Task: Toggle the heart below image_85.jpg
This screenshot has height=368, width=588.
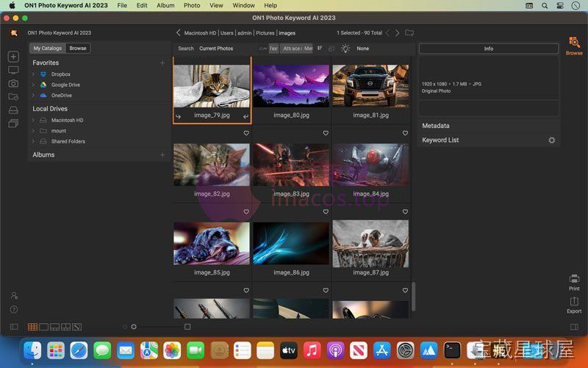Action: coord(246,290)
